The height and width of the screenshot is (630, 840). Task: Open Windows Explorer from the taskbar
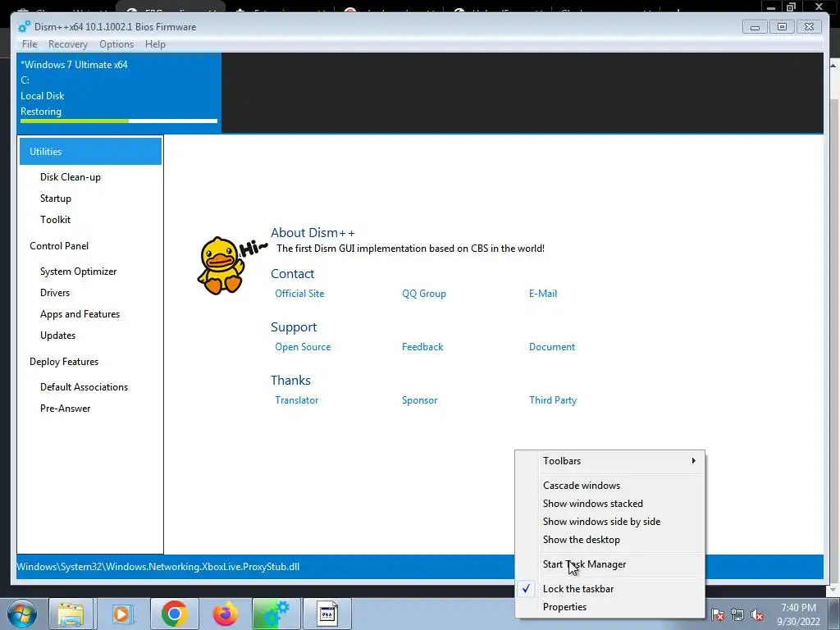pyautogui.click(x=71, y=614)
